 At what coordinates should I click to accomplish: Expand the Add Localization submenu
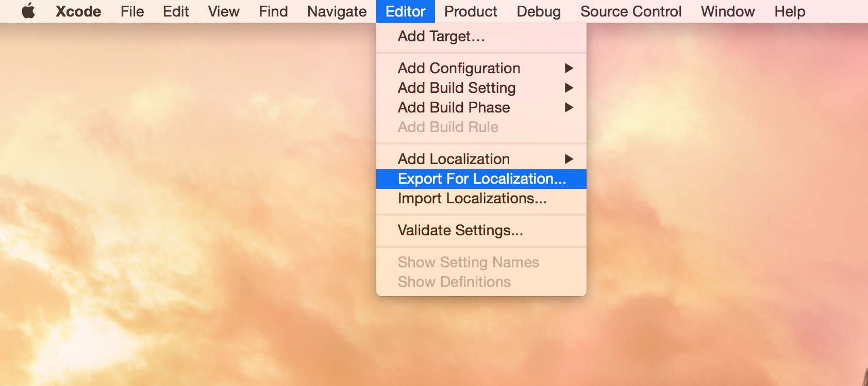481,159
